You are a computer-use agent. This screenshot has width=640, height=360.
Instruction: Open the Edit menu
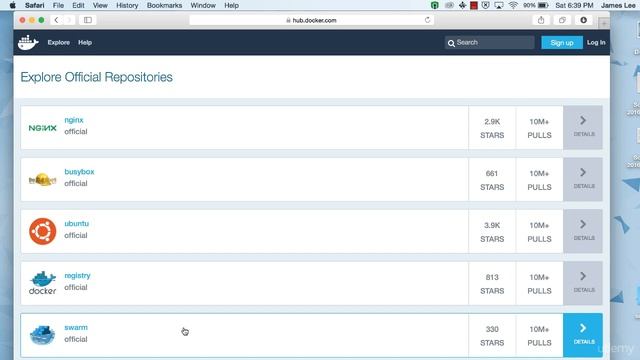tap(78, 5)
